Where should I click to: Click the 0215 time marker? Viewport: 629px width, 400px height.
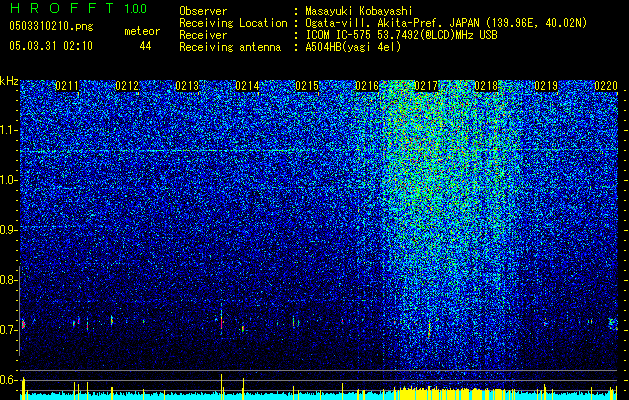(x=307, y=86)
